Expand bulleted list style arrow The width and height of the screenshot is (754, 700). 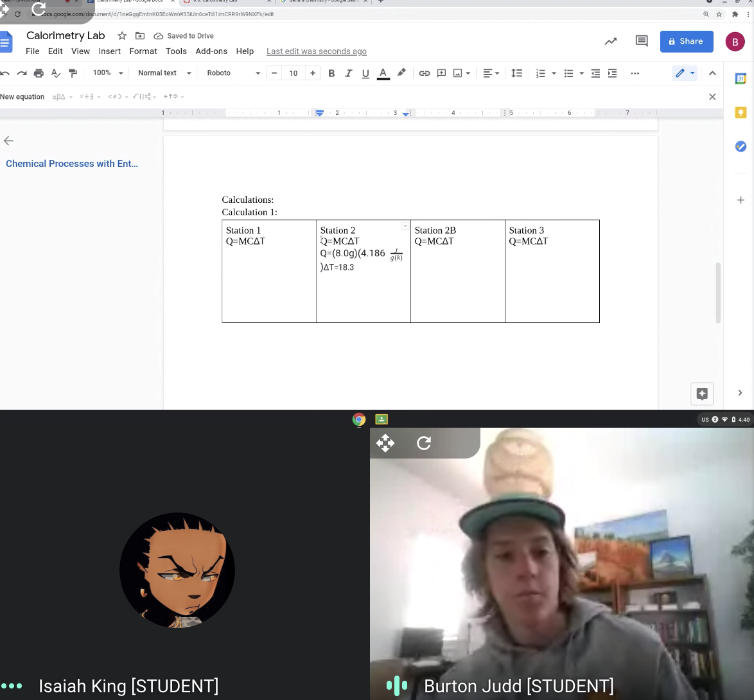pos(581,73)
